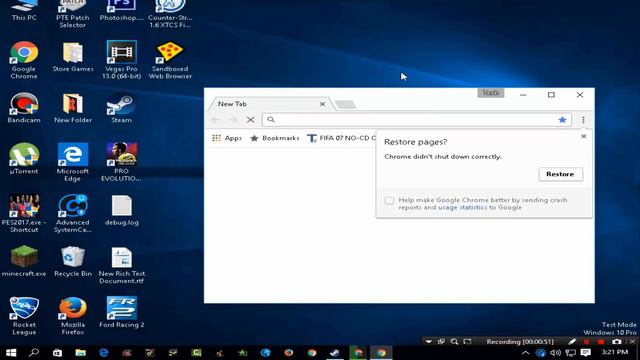Close the New Tab tab
This screenshot has width=640, height=360.
click(322, 104)
